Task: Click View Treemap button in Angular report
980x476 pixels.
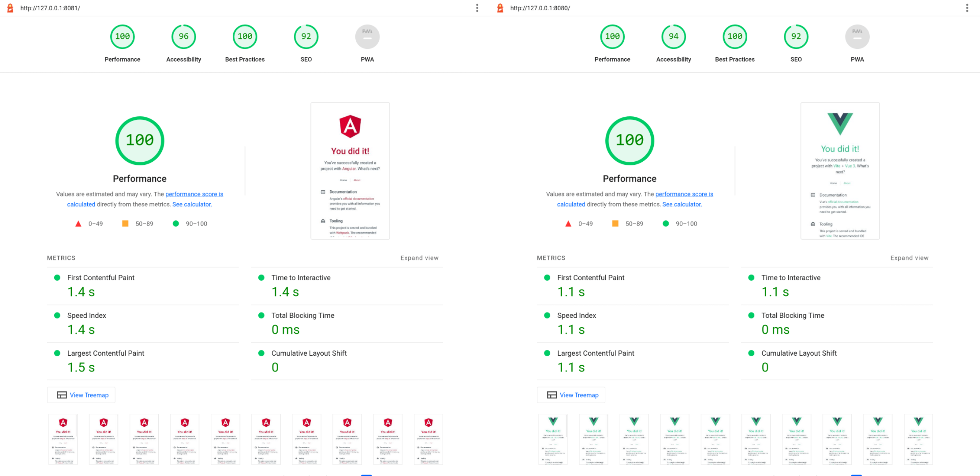Action: pos(81,395)
